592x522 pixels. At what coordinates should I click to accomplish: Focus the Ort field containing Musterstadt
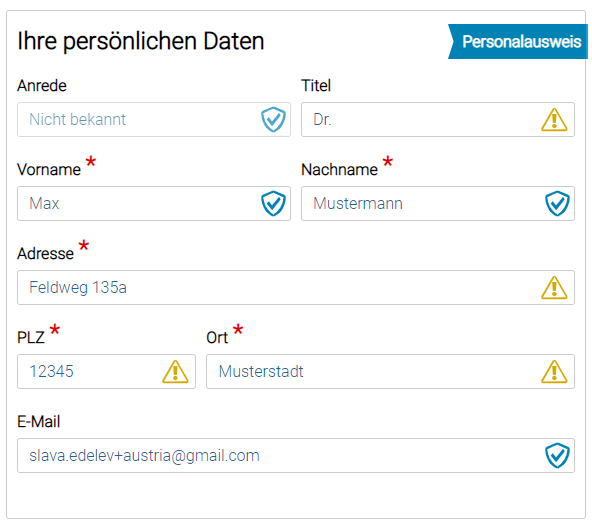(x=390, y=371)
